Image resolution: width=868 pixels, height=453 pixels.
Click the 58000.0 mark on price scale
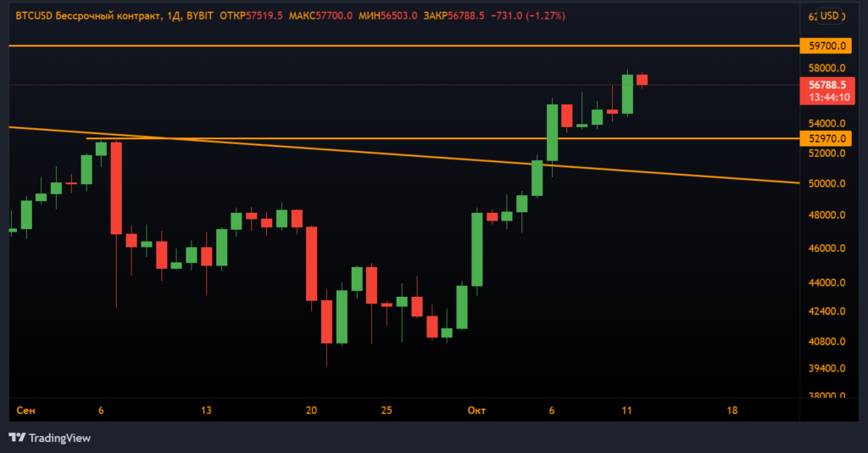tap(828, 69)
